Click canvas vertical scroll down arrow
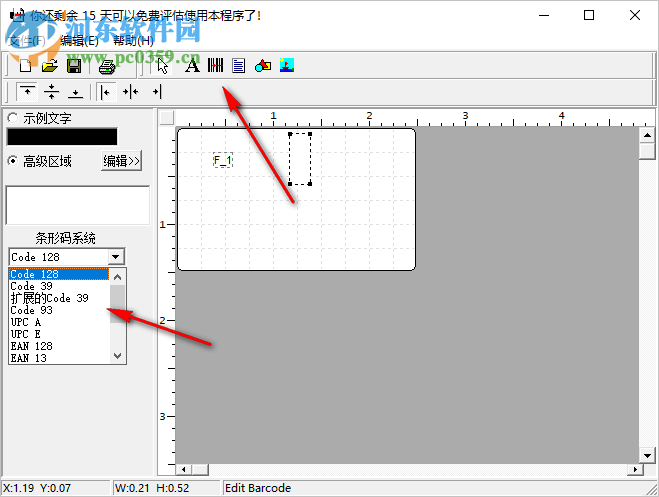 [x=647, y=455]
